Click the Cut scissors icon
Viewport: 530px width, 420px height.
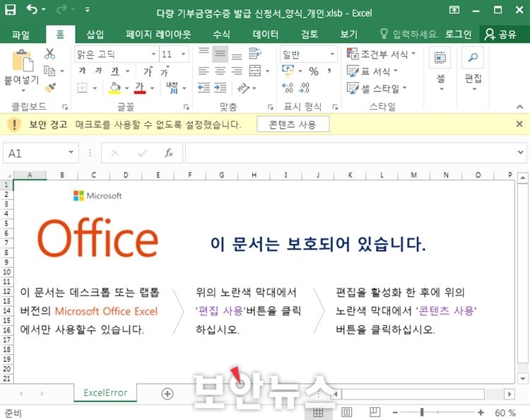click(x=49, y=54)
